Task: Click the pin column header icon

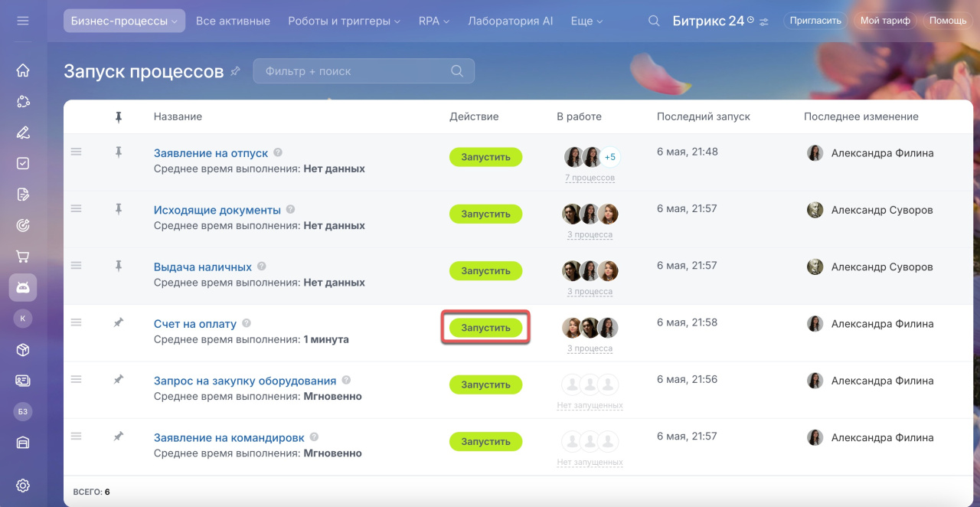Action: click(118, 117)
